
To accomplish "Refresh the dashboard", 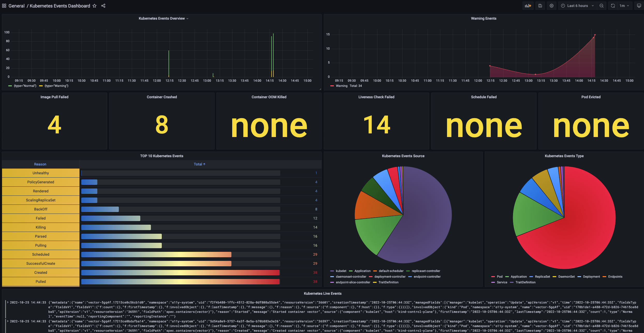I will click(x=613, y=6).
